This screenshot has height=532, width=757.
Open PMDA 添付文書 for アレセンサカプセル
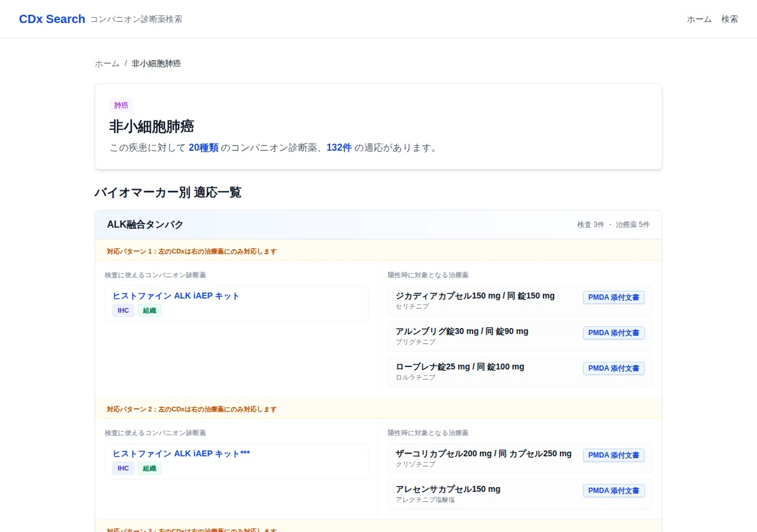tap(614, 491)
